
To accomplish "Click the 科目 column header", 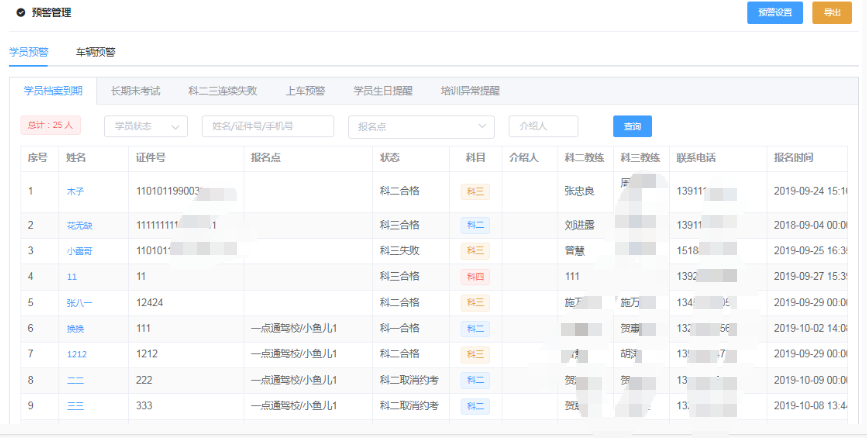I will pyautogui.click(x=476, y=158).
